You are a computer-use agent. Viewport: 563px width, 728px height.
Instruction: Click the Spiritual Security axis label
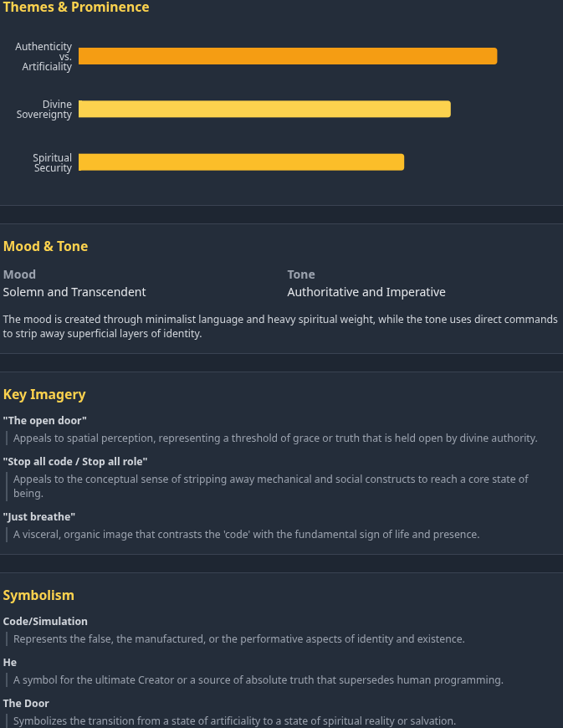(53, 163)
